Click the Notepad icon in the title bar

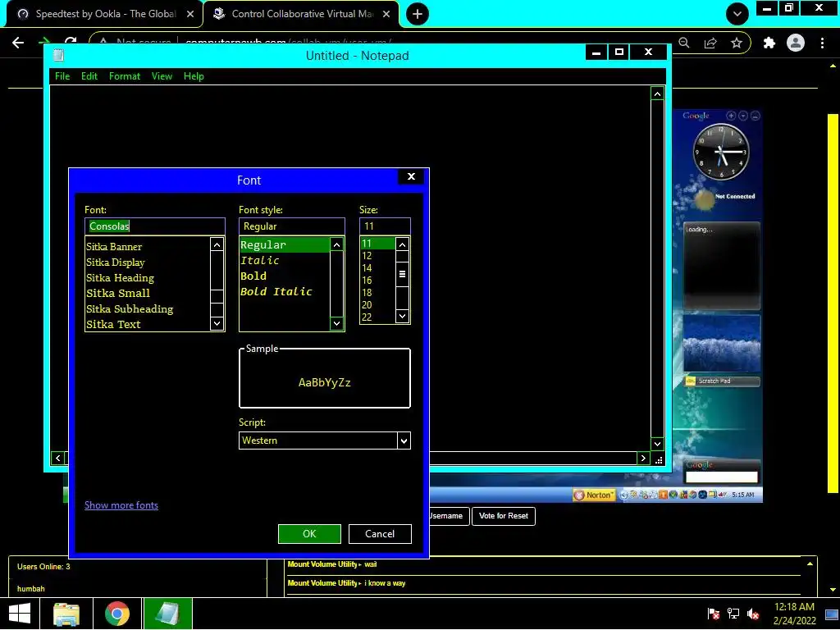[59, 55]
